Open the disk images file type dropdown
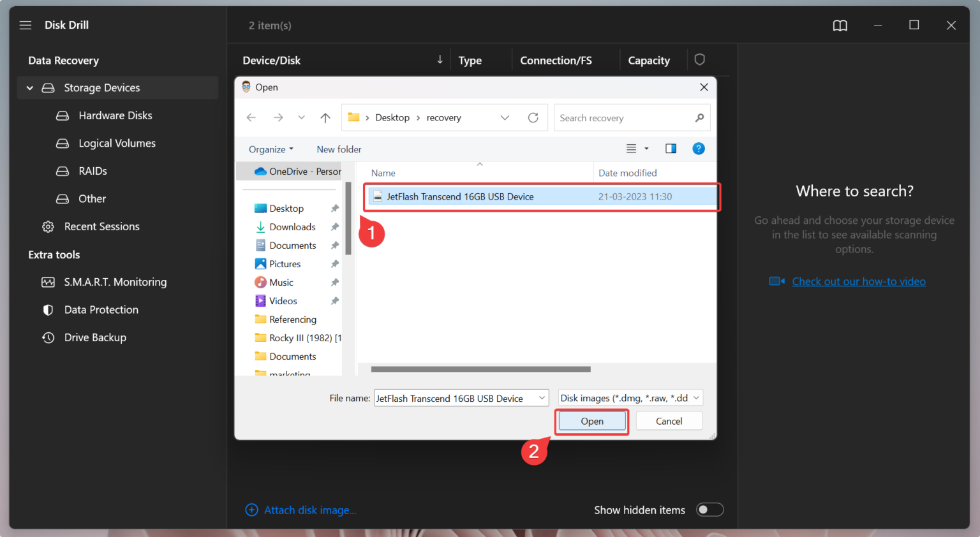This screenshot has height=537, width=980. (x=630, y=397)
